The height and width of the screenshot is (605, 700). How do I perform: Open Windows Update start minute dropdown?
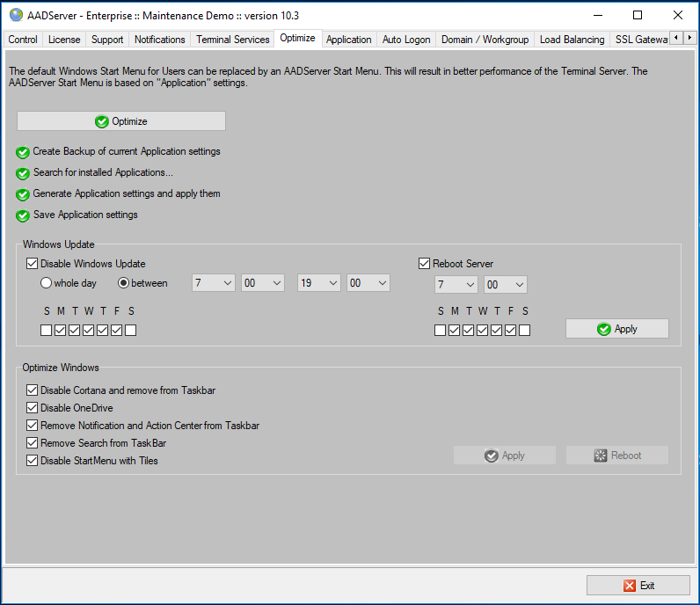point(262,282)
